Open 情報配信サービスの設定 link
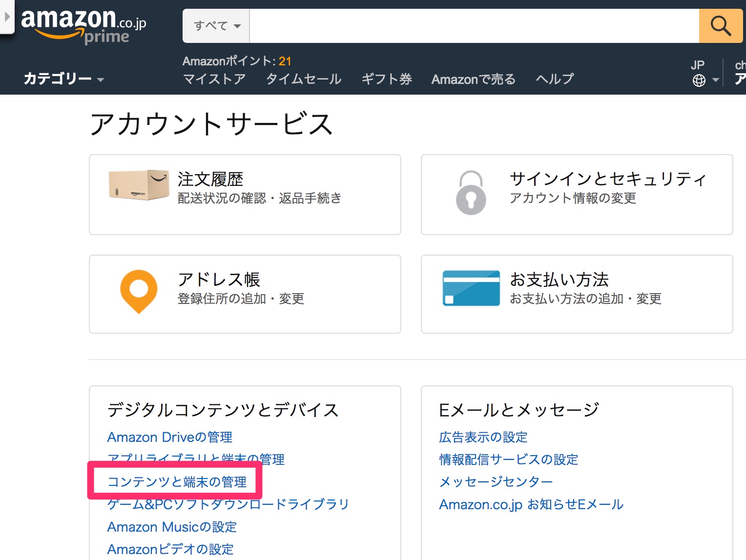The image size is (746, 560). (x=508, y=460)
